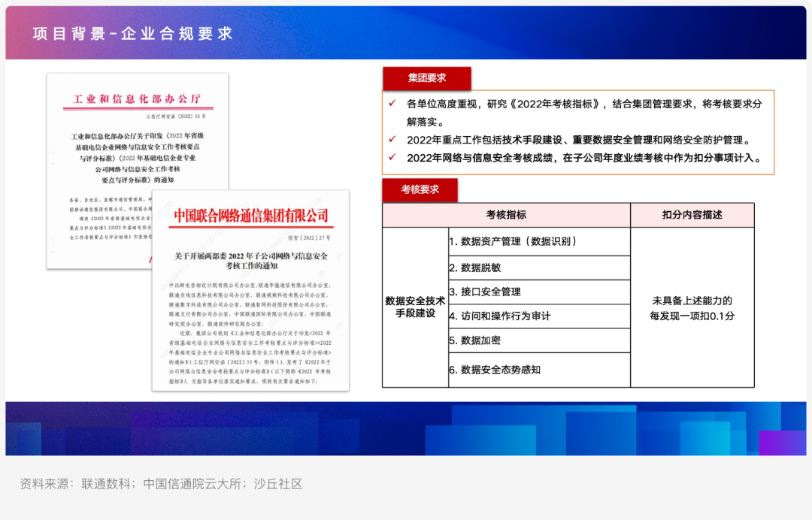Select the 5. 数据加密 table row
This screenshot has width=812, height=520.
pos(538,340)
